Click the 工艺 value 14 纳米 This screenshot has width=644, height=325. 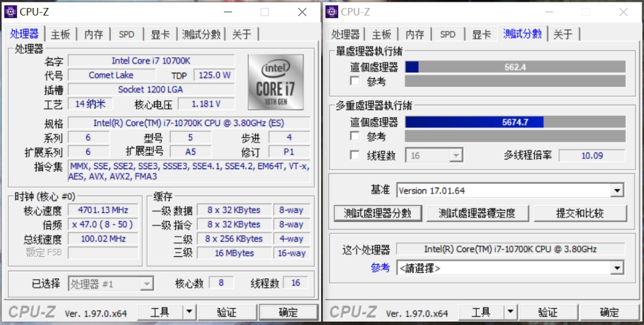pyautogui.click(x=90, y=104)
